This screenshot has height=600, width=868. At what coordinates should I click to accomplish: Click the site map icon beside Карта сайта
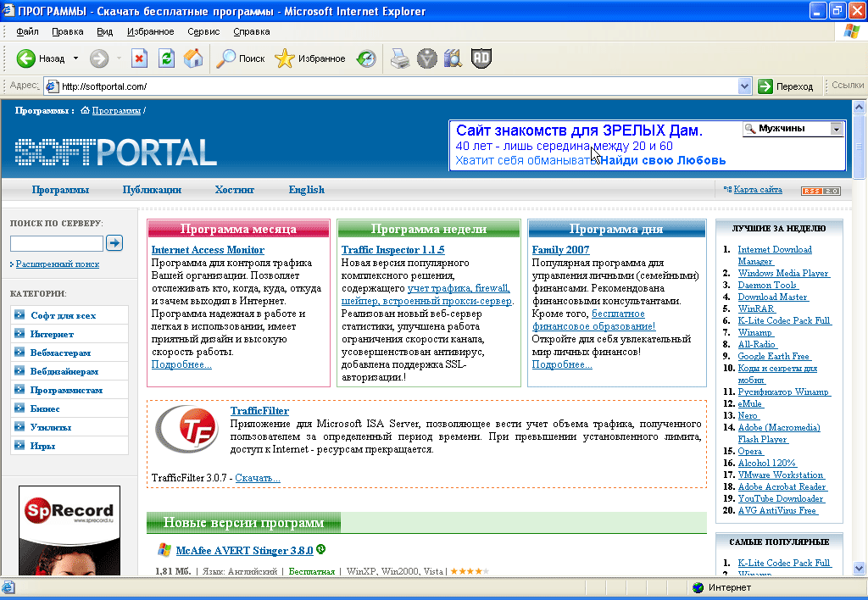[727, 189]
